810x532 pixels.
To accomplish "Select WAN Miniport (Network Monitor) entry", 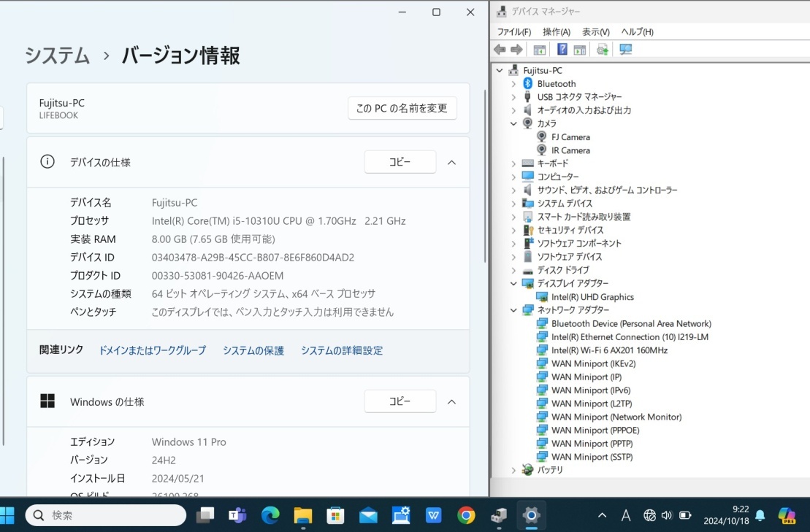I will 616,417.
